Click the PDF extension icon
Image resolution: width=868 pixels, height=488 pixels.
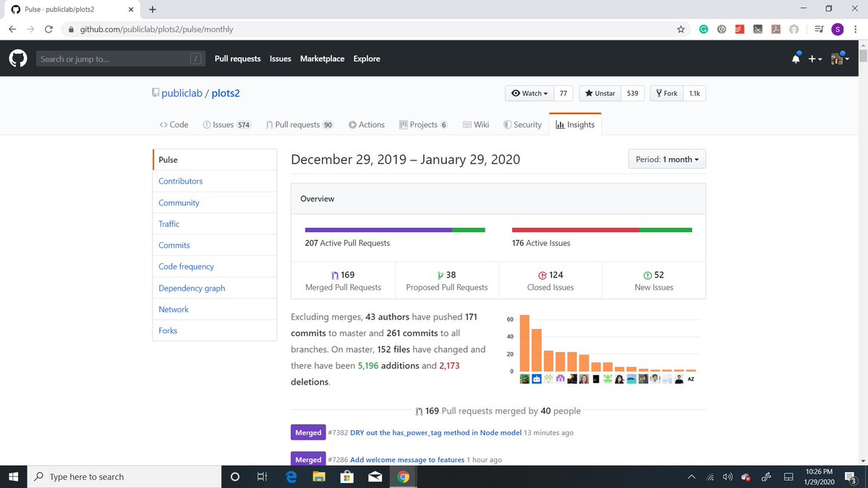[775, 30]
